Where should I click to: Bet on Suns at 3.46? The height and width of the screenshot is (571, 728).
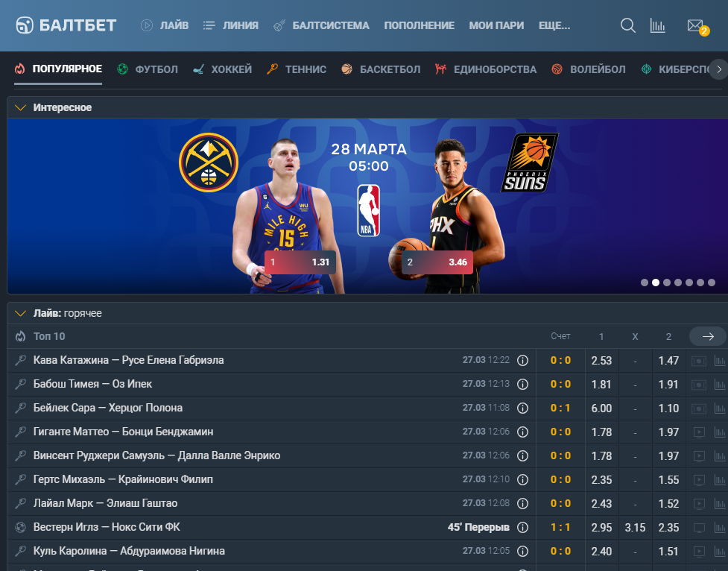click(437, 262)
